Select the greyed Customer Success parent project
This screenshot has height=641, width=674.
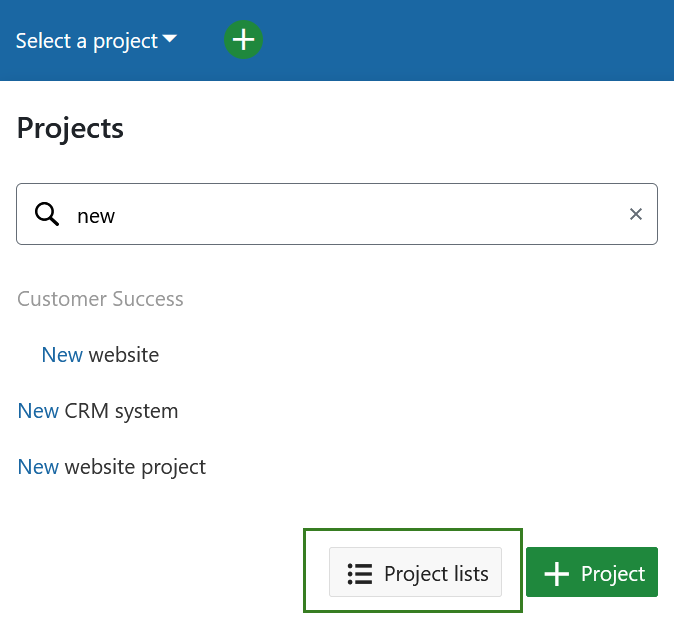click(100, 299)
